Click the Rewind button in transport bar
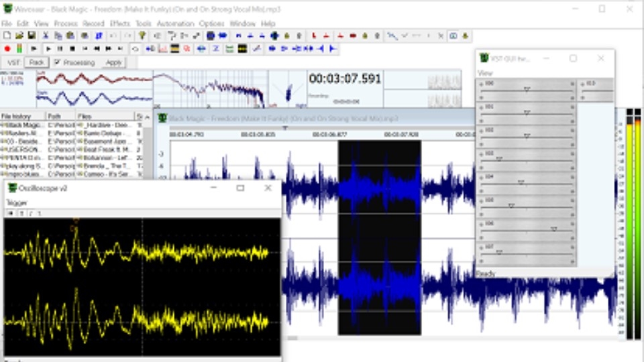Screen dimensions: 644x362 (97, 49)
